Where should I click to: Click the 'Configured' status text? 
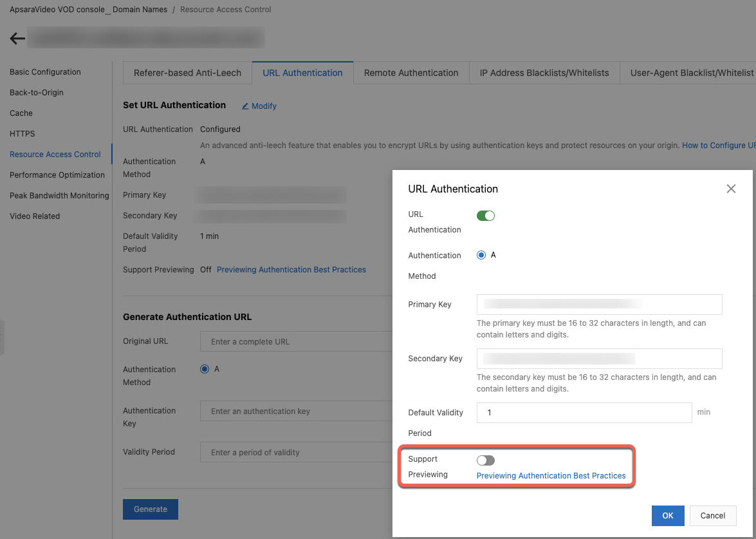(x=220, y=129)
